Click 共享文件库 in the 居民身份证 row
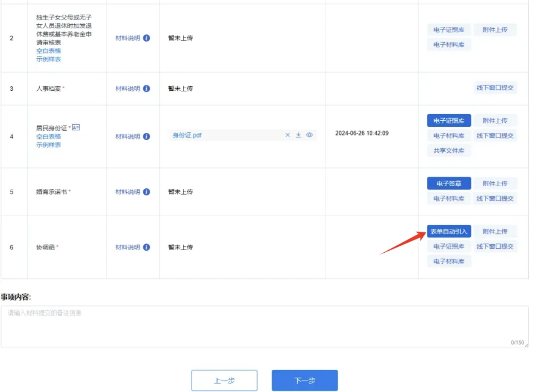 coord(449,151)
